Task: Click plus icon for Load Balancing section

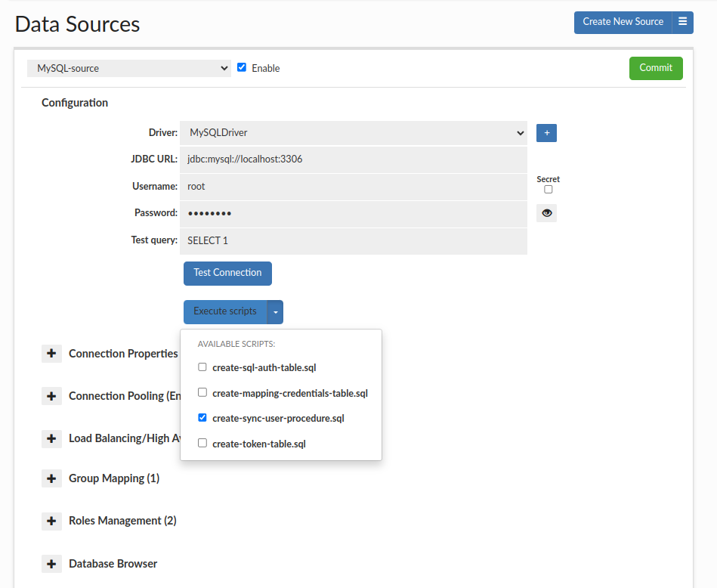Action: click(51, 438)
